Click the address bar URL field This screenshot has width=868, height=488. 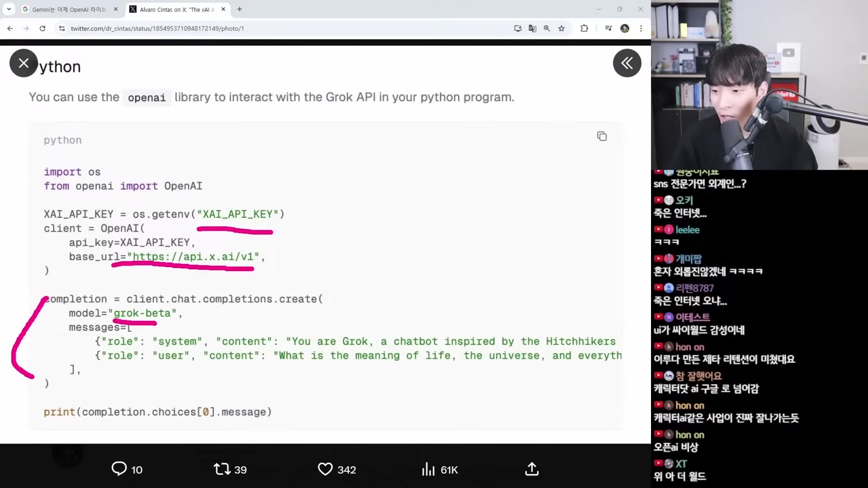pyautogui.click(x=284, y=28)
